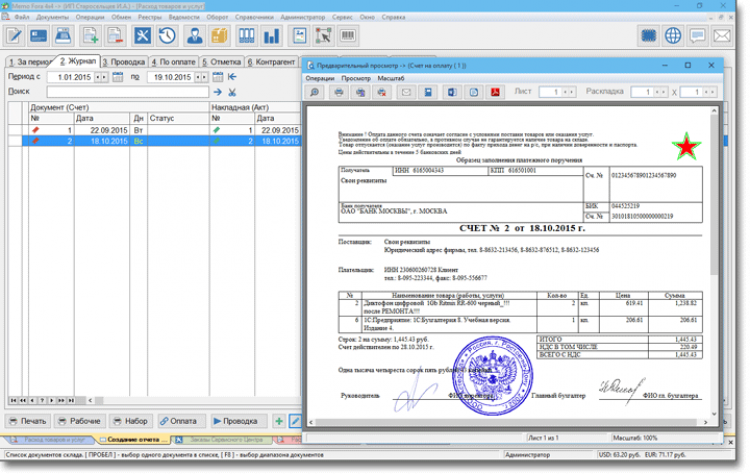This screenshot has height=474, width=750.
Task: Click the printer icon in the preview toolbar
Action: [339, 92]
